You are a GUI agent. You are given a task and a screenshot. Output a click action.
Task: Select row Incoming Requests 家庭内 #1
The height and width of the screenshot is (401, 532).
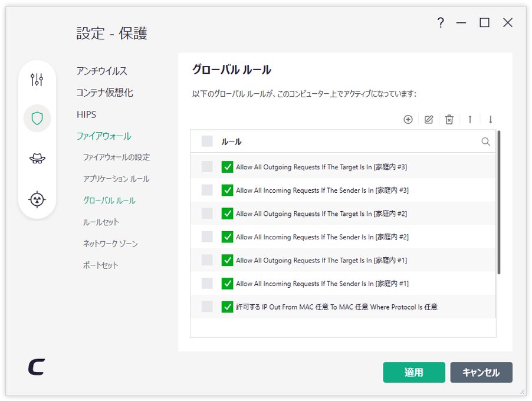207,283
